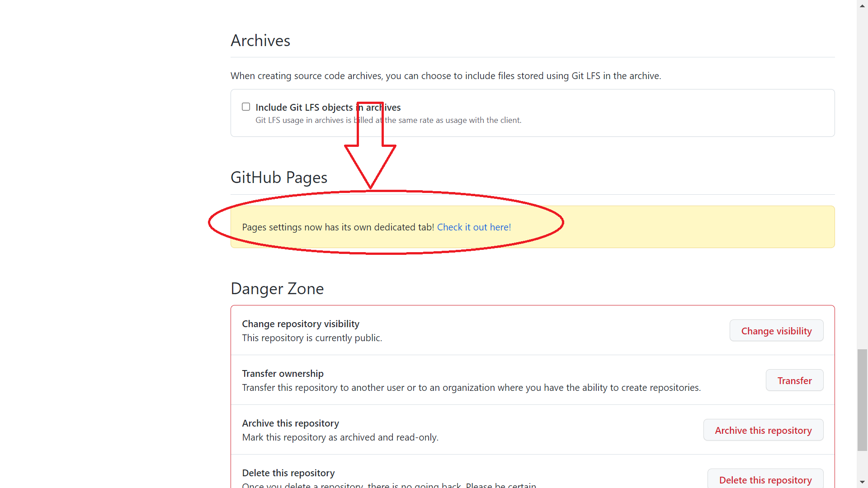Click the bold Delete this repository title
The height and width of the screenshot is (488, 868).
(x=288, y=473)
